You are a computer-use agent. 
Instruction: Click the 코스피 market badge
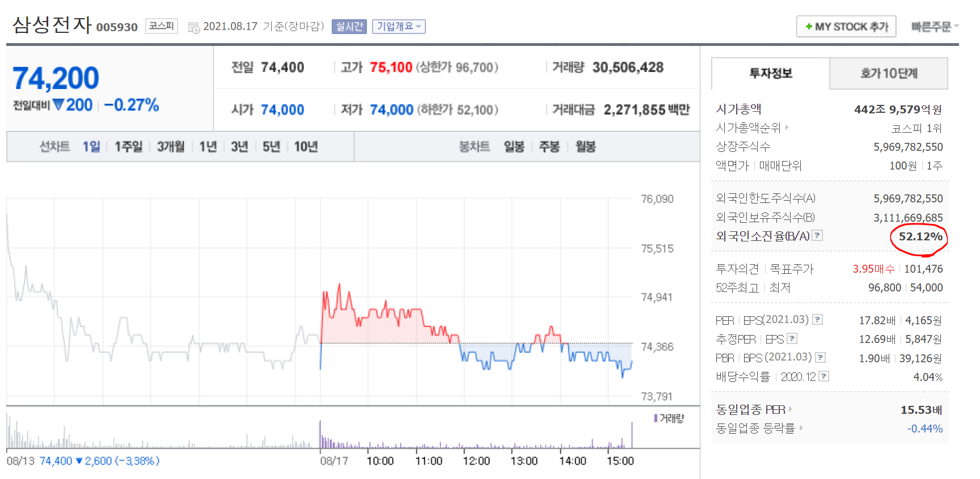click(162, 26)
